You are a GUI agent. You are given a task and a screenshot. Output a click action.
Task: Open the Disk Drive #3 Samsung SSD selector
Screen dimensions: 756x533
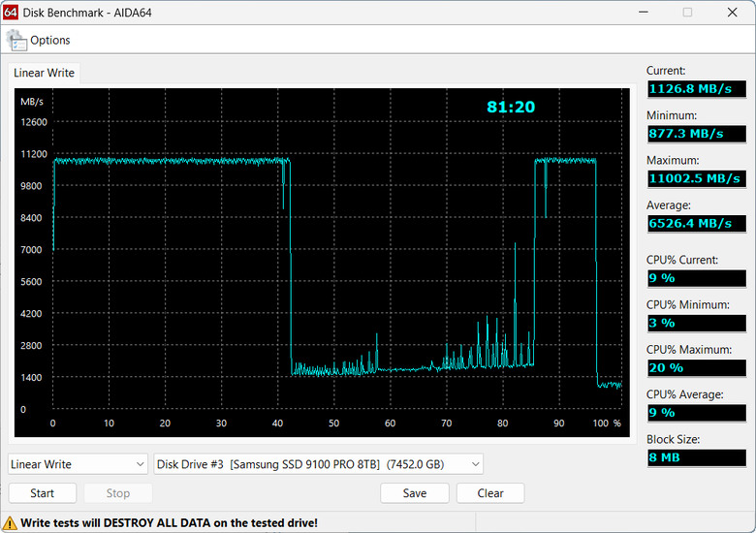[318, 464]
